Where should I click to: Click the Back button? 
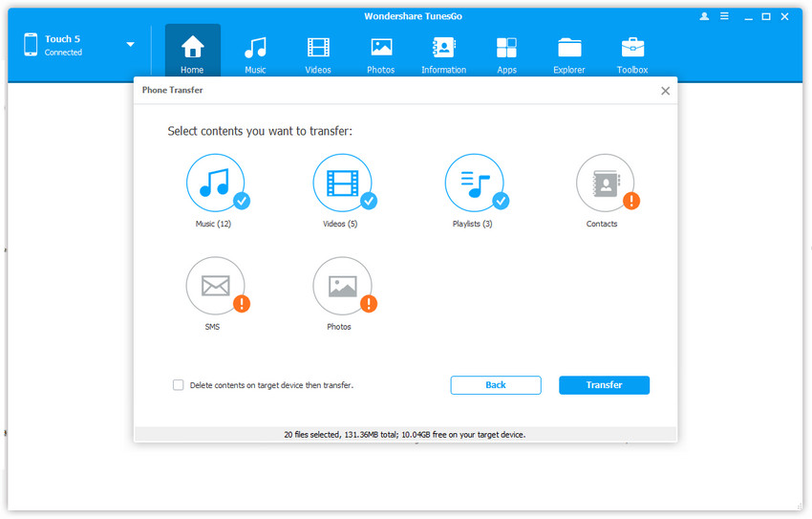pos(496,385)
